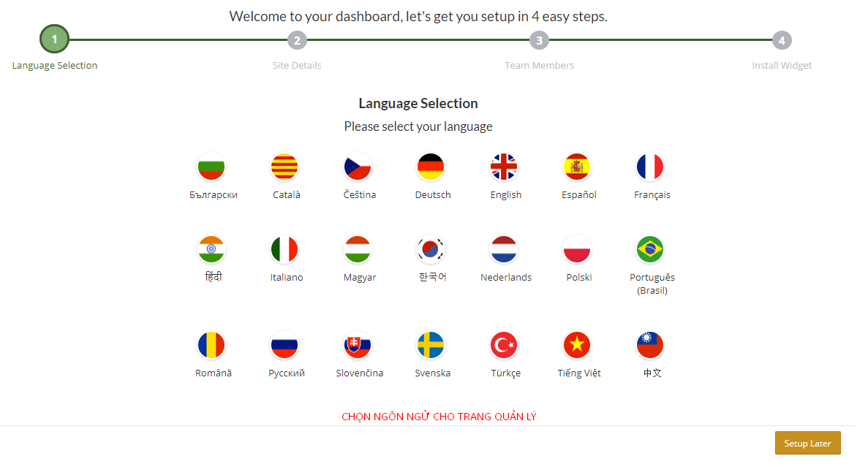Click the Polski text label
The image size is (868, 467).
(579, 277)
